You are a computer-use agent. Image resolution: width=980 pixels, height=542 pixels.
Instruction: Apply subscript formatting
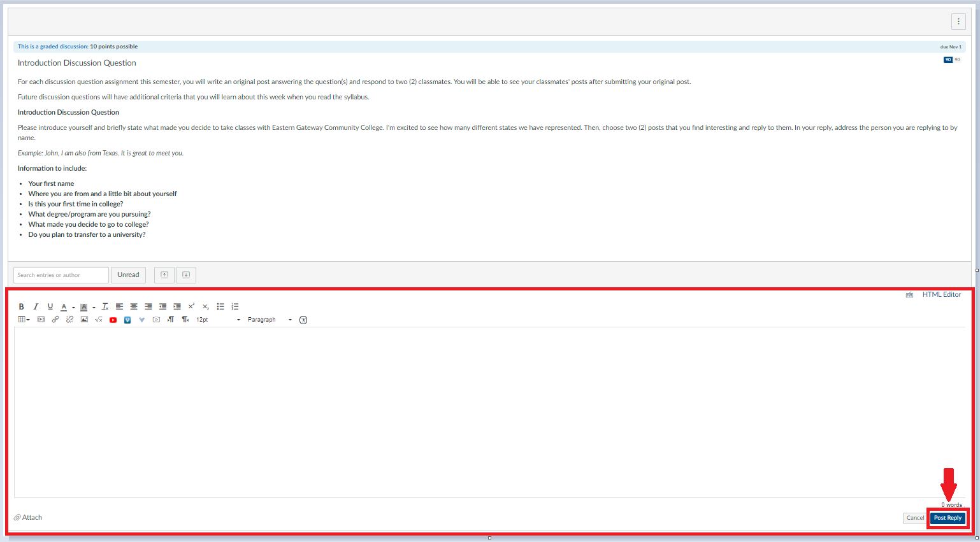tap(206, 307)
